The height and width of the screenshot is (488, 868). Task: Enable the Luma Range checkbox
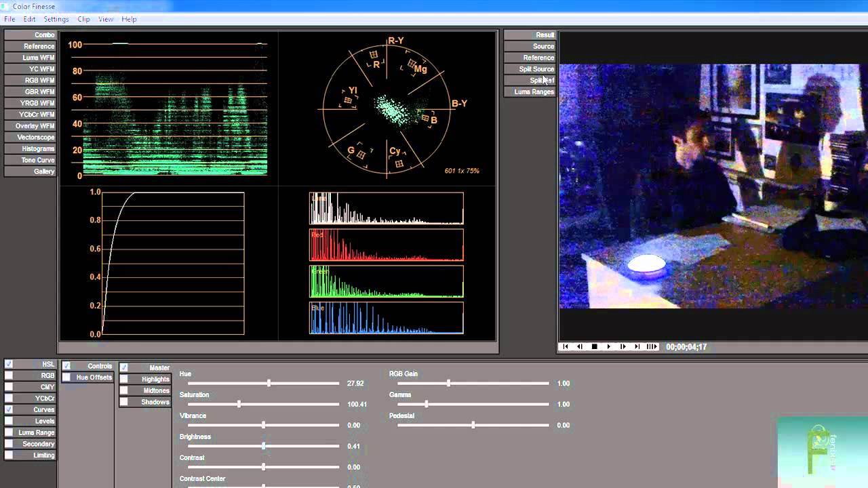click(9, 432)
